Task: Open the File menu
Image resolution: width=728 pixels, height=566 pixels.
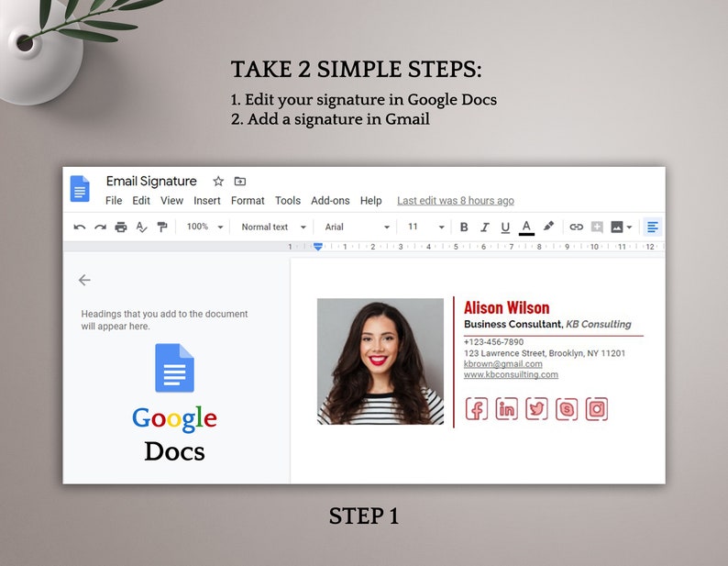Action: click(x=114, y=201)
